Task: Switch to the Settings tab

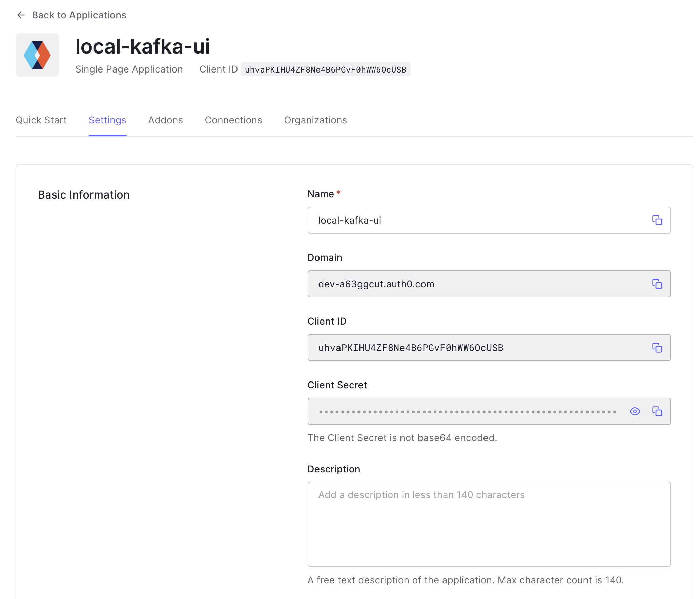Action: click(107, 120)
